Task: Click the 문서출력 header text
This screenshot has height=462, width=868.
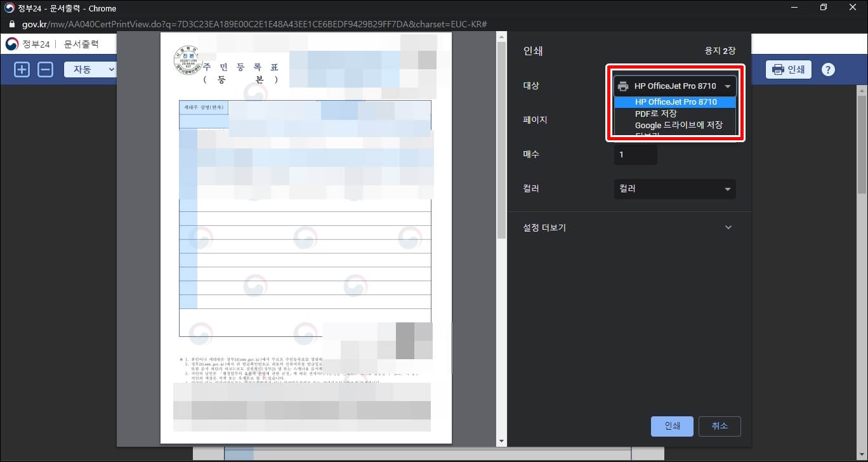Action: click(x=81, y=44)
